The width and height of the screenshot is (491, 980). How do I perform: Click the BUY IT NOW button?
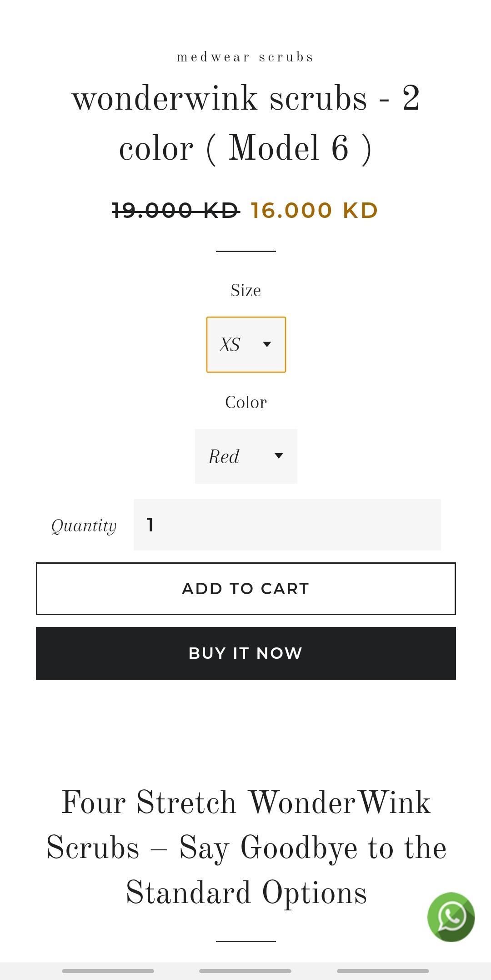coord(245,653)
